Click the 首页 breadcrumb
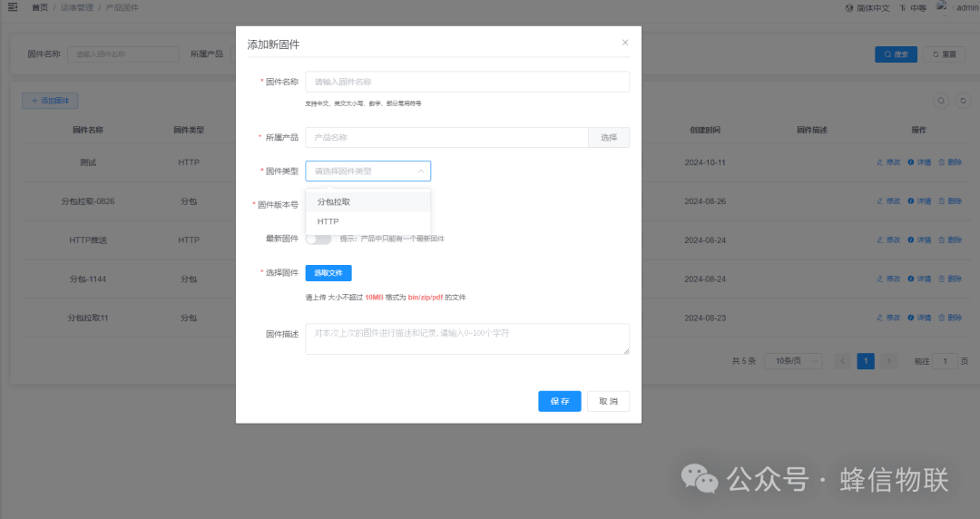This screenshot has height=519, width=980. pyautogui.click(x=40, y=7)
